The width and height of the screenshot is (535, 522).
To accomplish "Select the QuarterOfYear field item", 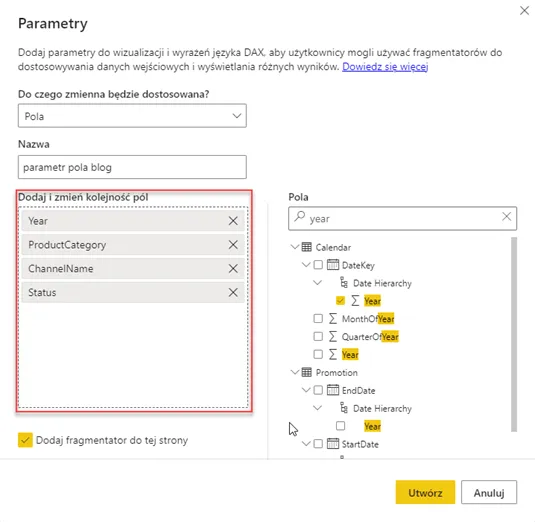I will [x=370, y=337].
